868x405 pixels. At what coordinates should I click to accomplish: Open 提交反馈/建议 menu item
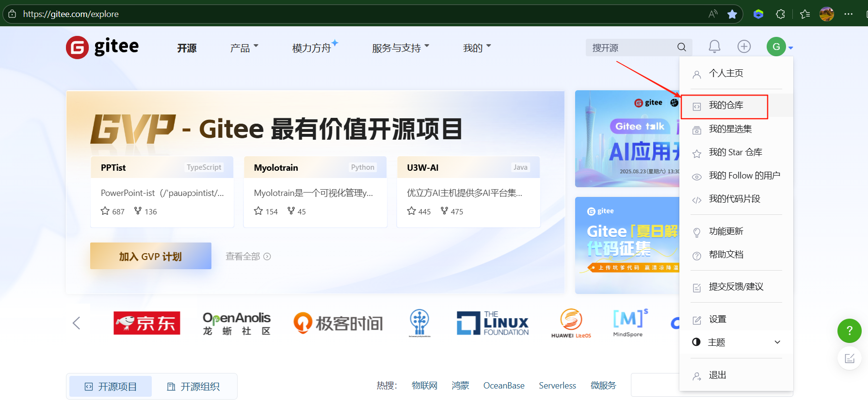point(736,287)
